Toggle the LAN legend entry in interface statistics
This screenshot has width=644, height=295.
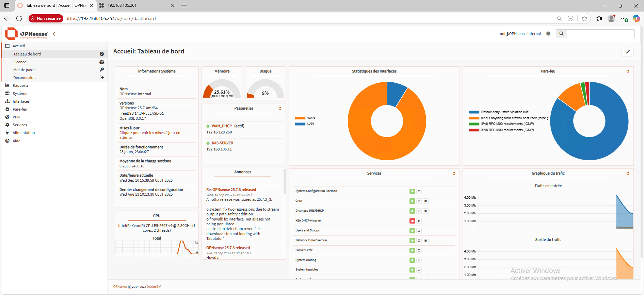click(x=305, y=124)
